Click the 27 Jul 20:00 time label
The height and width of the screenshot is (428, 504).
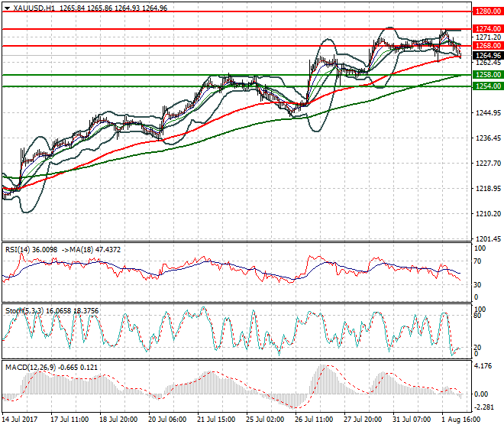click(363, 420)
